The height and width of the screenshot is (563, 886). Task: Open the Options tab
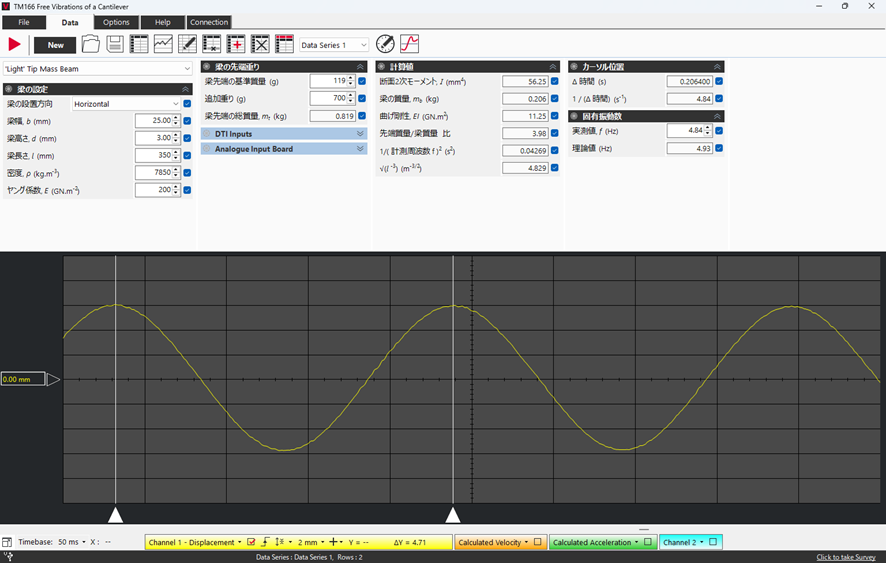[x=116, y=22]
